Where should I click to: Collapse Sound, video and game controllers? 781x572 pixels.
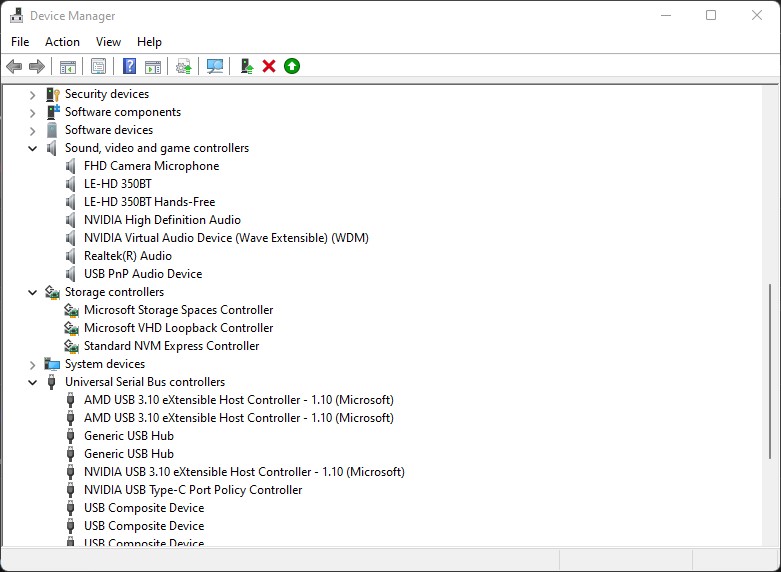(x=33, y=148)
